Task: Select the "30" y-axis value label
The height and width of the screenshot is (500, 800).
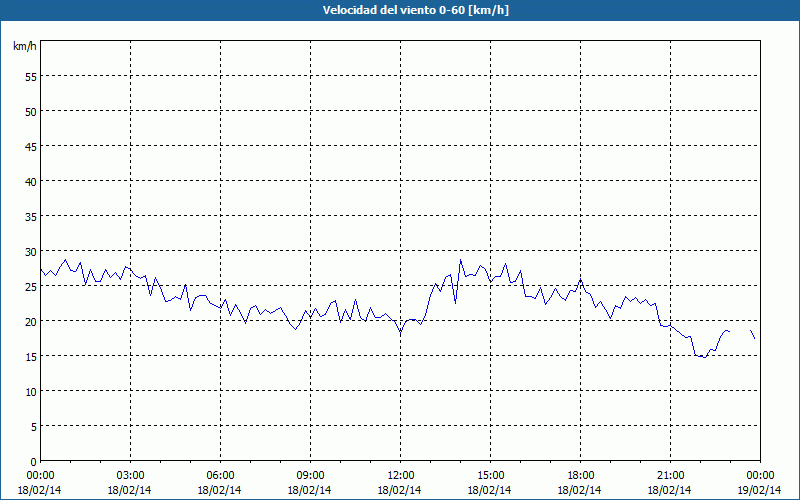Action: pos(31,252)
